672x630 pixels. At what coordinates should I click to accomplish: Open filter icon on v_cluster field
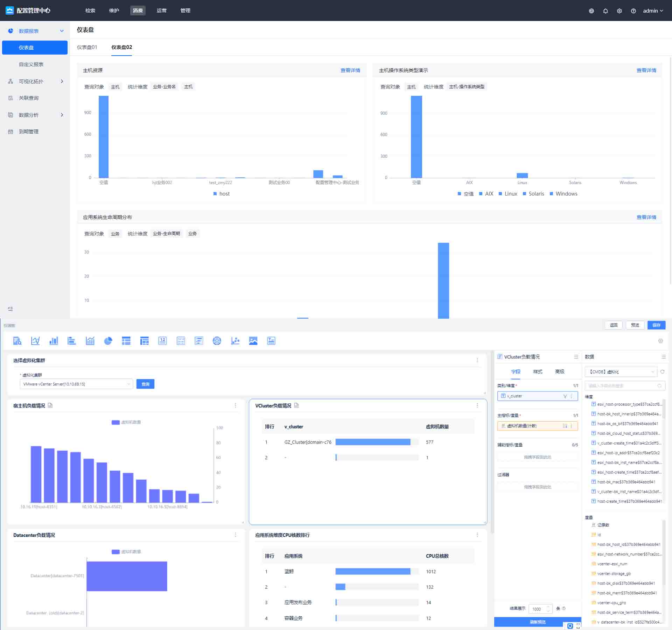[x=565, y=396]
